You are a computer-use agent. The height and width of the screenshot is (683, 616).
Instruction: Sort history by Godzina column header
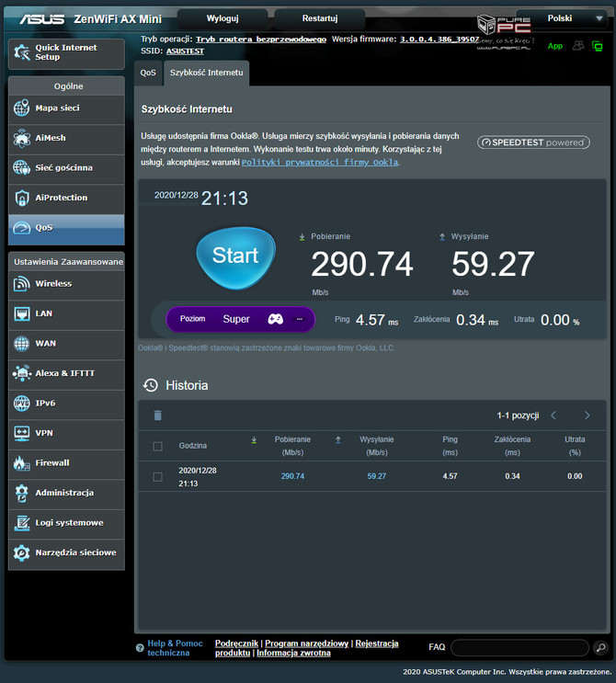point(192,446)
